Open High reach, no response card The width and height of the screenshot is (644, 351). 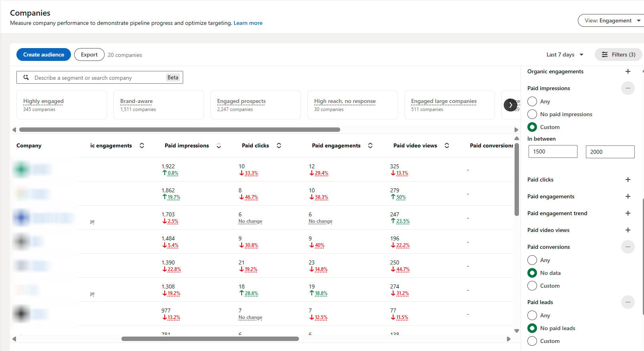pyautogui.click(x=353, y=105)
